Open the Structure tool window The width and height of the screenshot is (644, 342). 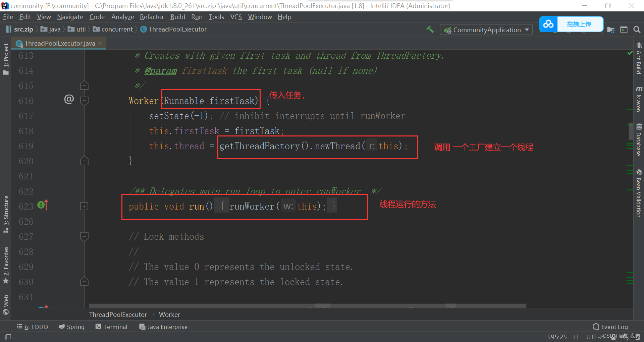click(x=6, y=214)
